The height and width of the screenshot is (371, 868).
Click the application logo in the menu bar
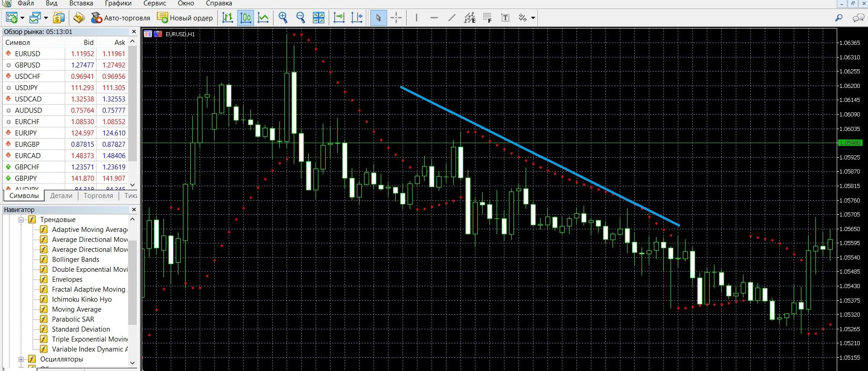point(6,3)
